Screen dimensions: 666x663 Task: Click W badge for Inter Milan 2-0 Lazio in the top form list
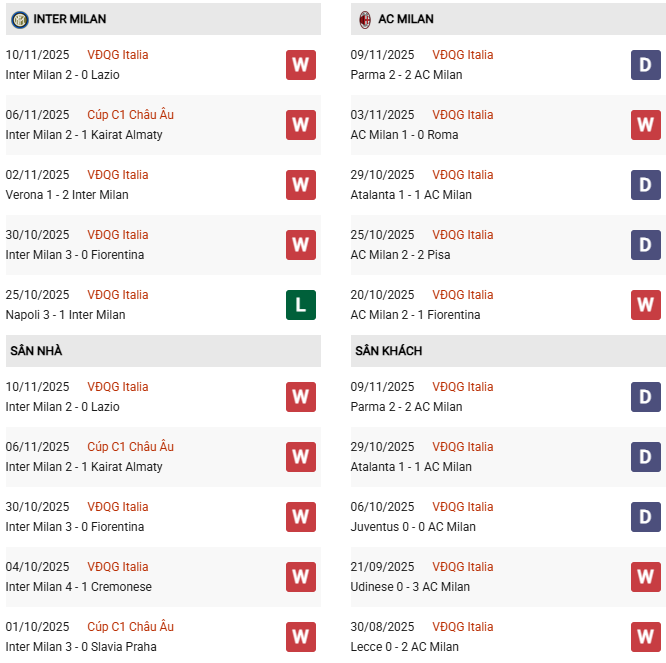tap(300, 65)
